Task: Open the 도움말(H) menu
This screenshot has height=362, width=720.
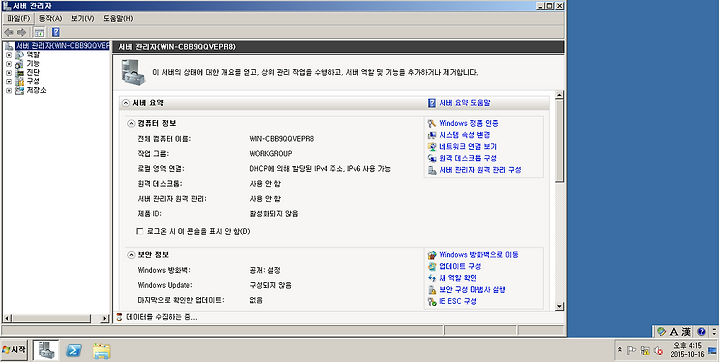Action: click(118, 18)
